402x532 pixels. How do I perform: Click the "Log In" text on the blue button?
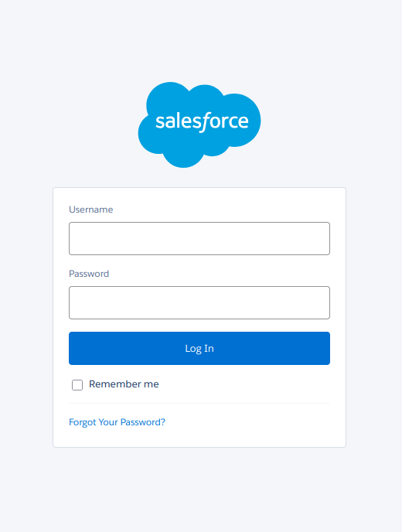(199, 349)
